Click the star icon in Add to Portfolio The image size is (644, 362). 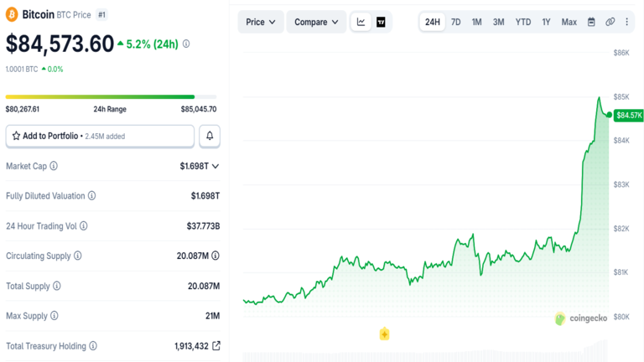coord(16,136)
